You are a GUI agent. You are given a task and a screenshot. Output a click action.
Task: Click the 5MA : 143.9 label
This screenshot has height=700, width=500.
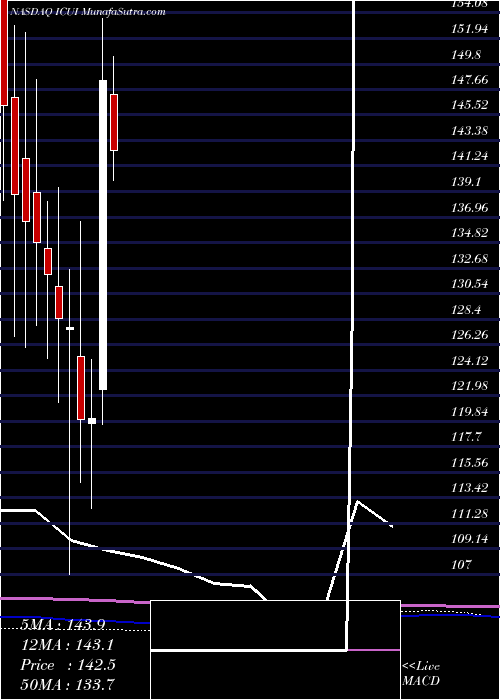point(62,625)
